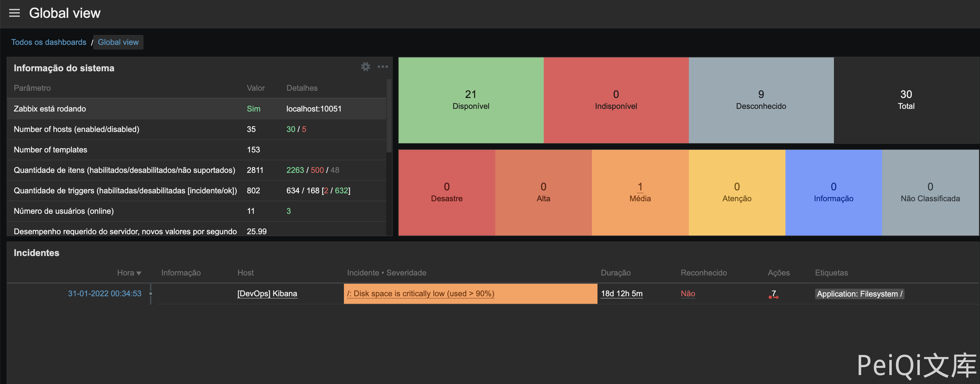Open the hamburger sidebar menu

point(15,13)
